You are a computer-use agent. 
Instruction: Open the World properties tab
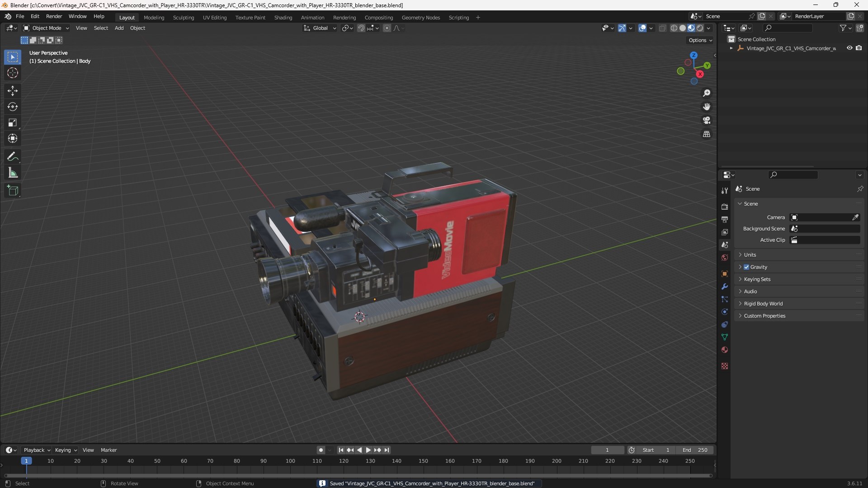725,258
